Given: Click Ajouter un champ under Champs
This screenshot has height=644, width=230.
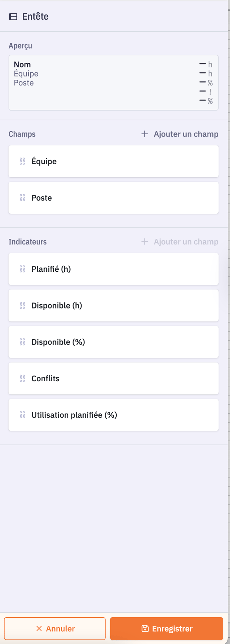Looking at the screenshot, I should pos(186,134).
